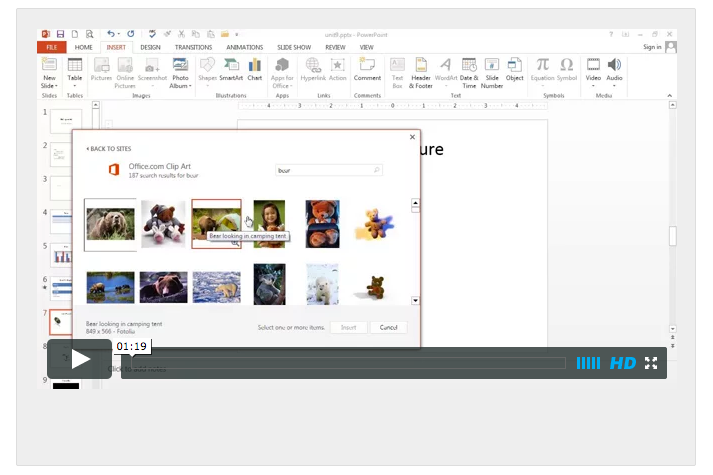
Task: Click the WordArt icon
Action: click(446, 65)
